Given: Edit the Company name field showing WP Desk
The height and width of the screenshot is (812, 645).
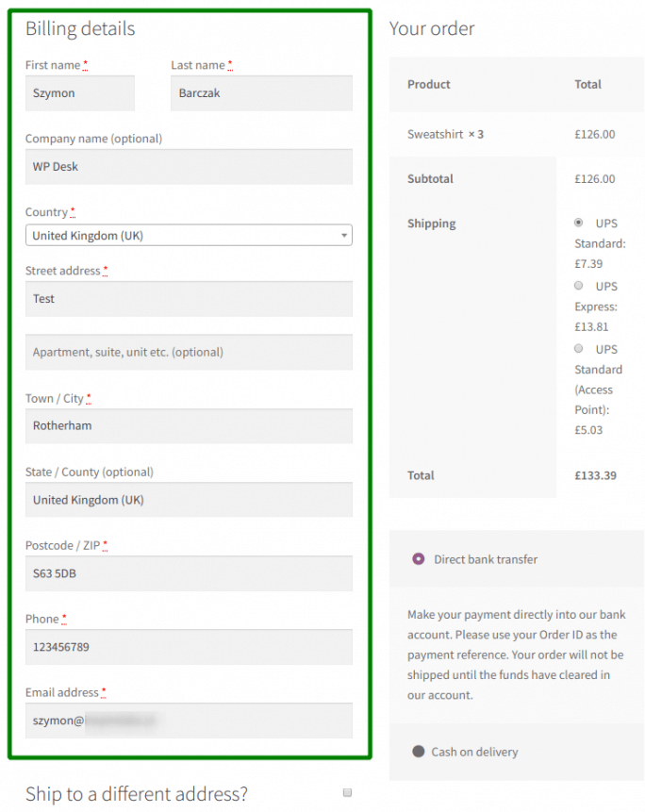Looking at the screenshot, I should (x=188, y=166).
